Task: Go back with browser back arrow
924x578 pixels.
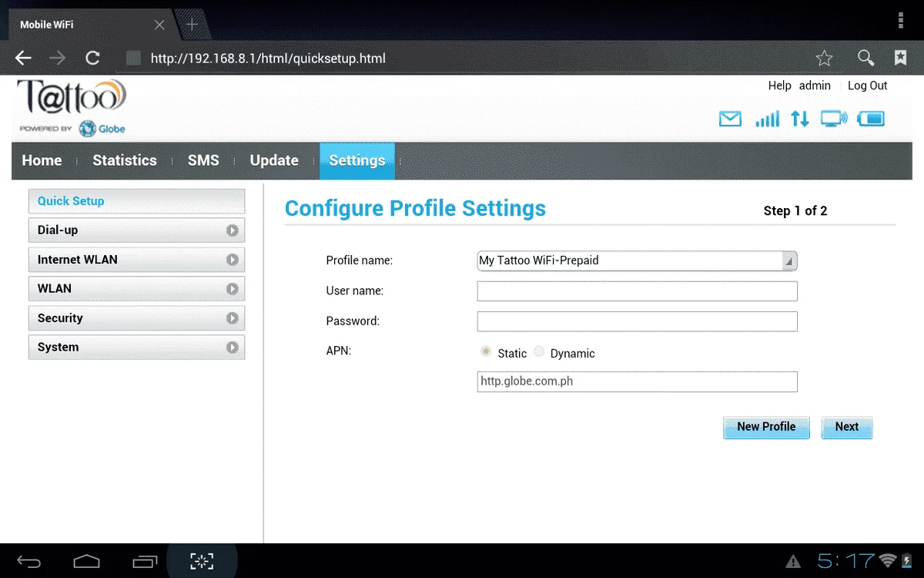Action: click(x=24, y=58)
